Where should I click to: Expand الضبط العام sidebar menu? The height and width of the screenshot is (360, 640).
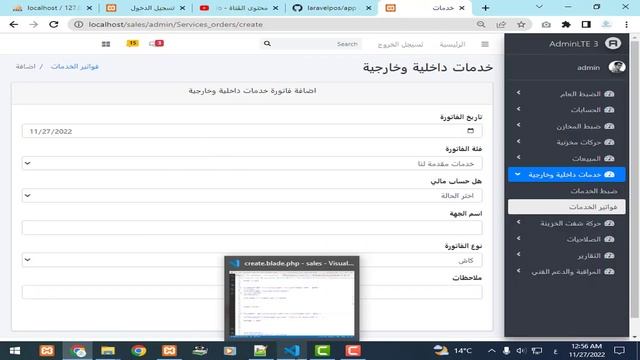point(567,94)
